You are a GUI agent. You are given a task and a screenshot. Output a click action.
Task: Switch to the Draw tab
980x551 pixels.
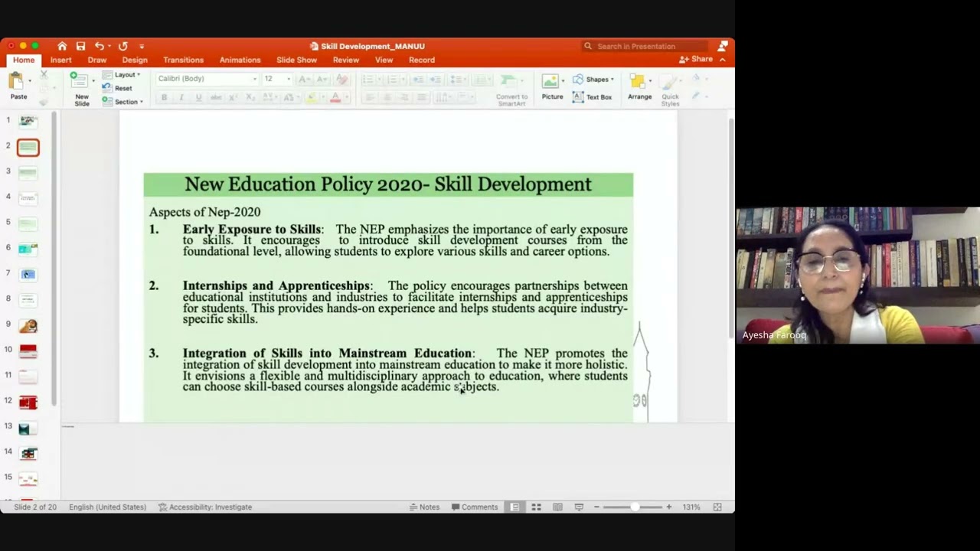pyautogui.click(x=97, y=60)
